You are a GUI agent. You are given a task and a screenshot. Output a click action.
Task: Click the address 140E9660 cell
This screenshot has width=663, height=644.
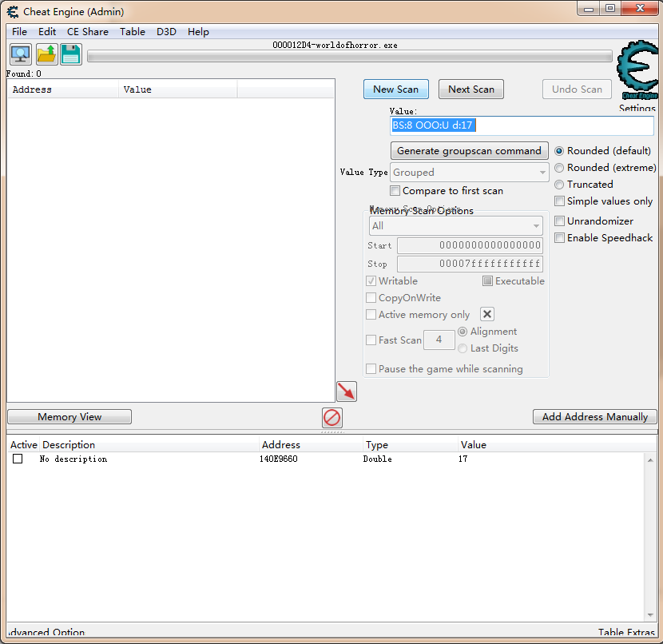coord(278,459)
